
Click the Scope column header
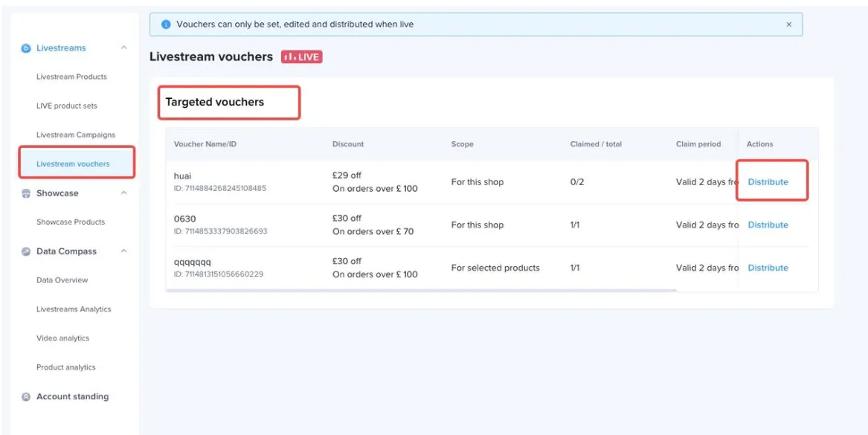tap(462, 144)
